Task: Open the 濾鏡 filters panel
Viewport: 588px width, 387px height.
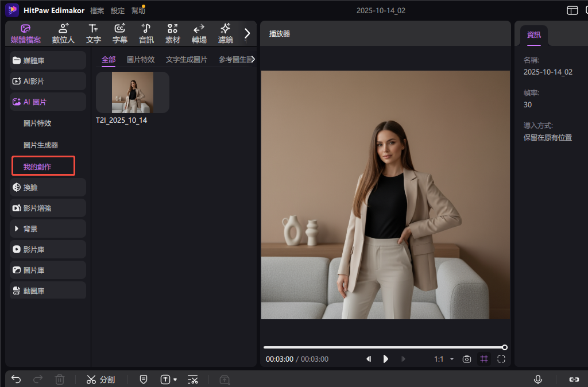Action: pyautogui.click(x=225, y=33)
